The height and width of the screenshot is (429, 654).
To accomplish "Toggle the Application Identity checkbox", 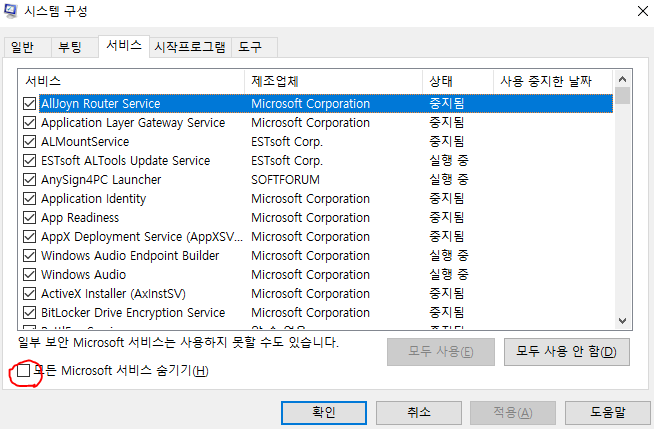I will 29,198.
